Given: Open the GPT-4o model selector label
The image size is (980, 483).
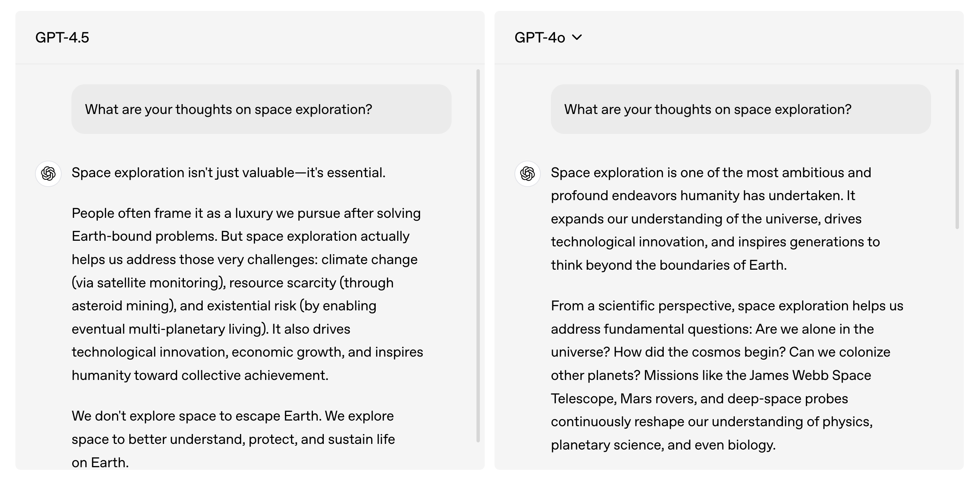Looking at the screenshot, I should pos(540,37).
